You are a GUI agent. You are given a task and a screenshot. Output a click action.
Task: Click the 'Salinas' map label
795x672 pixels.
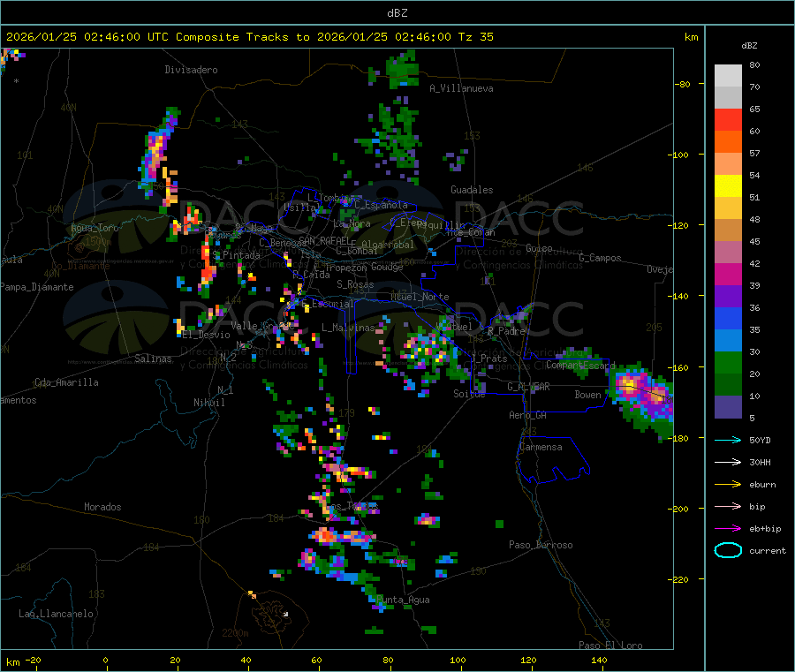click(153, 359)
